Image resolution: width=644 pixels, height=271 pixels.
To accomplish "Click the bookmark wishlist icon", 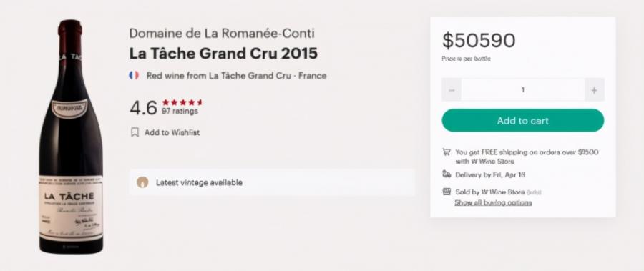I will tap(135, 132).
